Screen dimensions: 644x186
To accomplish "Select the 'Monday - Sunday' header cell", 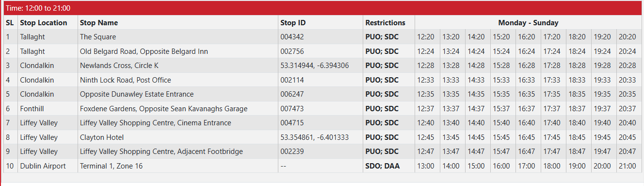I will (x=528, y=23).
